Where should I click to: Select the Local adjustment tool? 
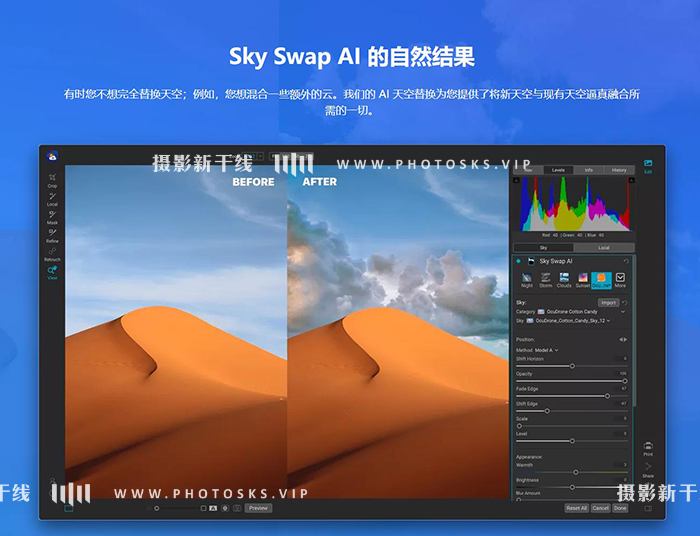(52, 199)
